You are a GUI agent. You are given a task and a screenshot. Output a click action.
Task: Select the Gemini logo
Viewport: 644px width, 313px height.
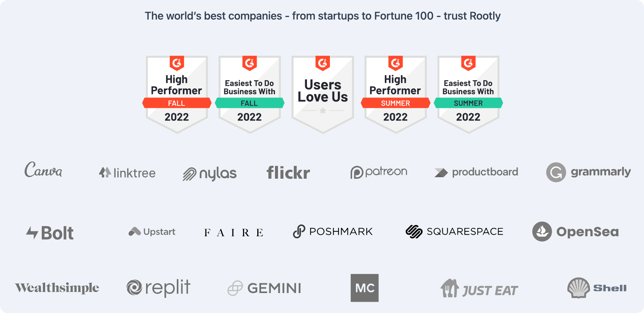tap(264, 288)
